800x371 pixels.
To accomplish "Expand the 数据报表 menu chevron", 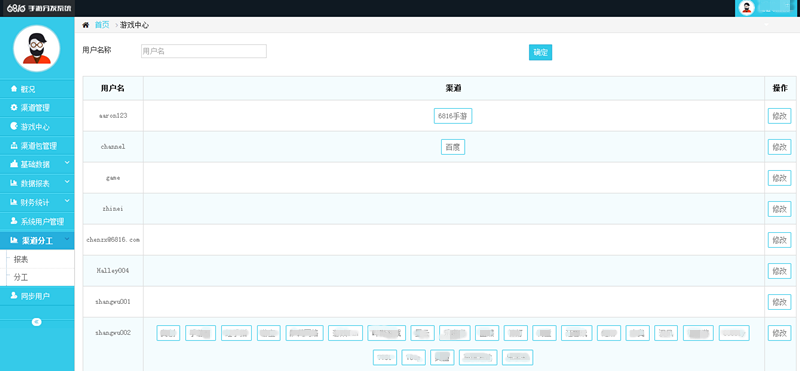I will (x=67, y=182).
